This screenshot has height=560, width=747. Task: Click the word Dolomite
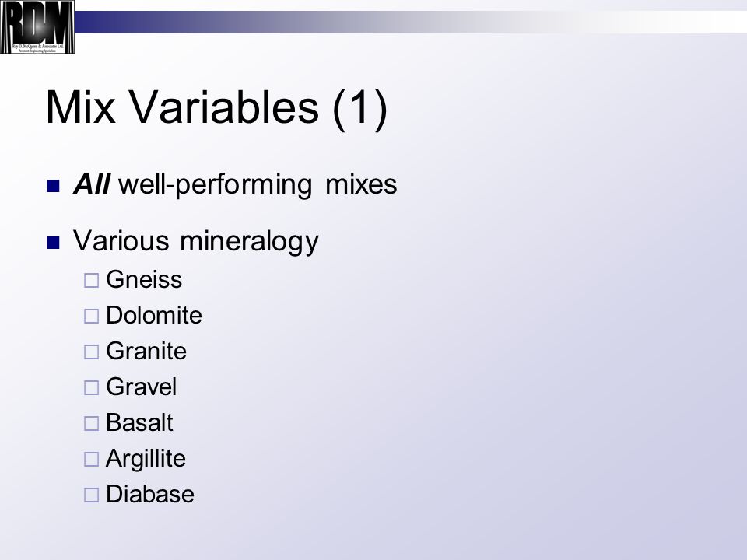click(154, 315)
